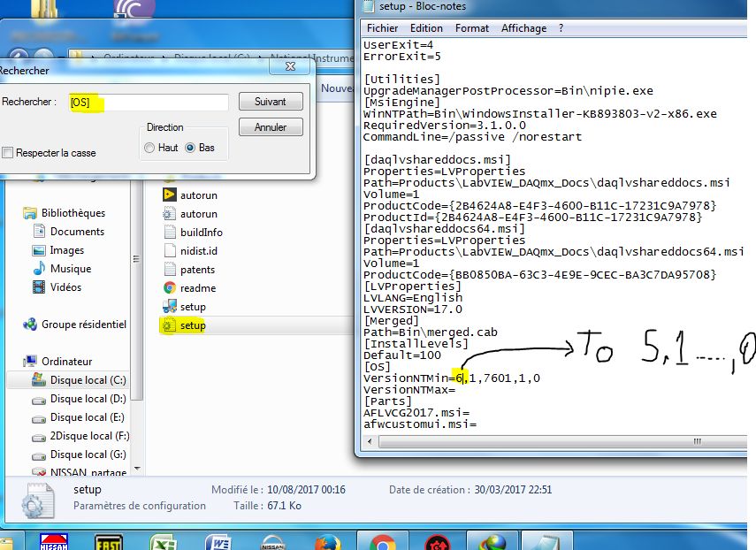The width and height of the screenshot is (756, 550).
Task: Select the setup installer application icon
Action: [x=169, y=306]
